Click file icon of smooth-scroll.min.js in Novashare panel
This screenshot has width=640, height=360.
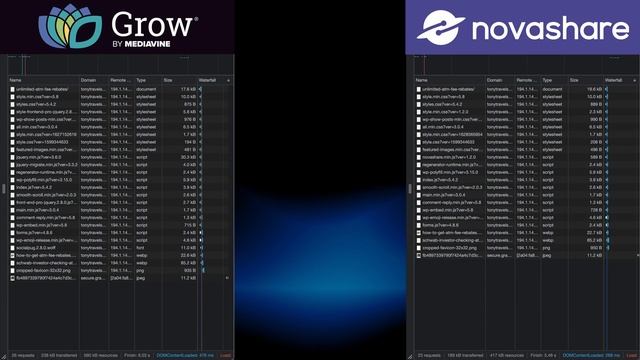coord(418,187)
